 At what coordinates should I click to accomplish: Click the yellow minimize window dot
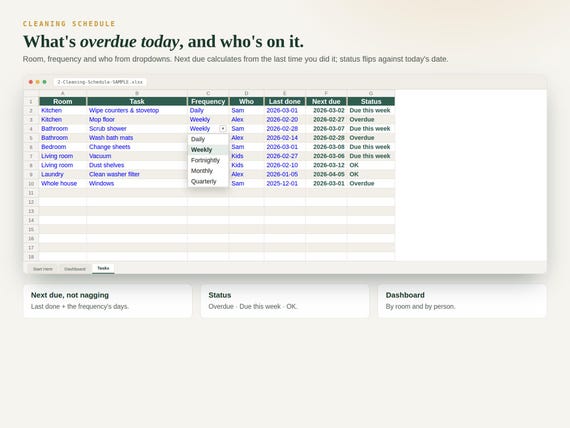37,82
